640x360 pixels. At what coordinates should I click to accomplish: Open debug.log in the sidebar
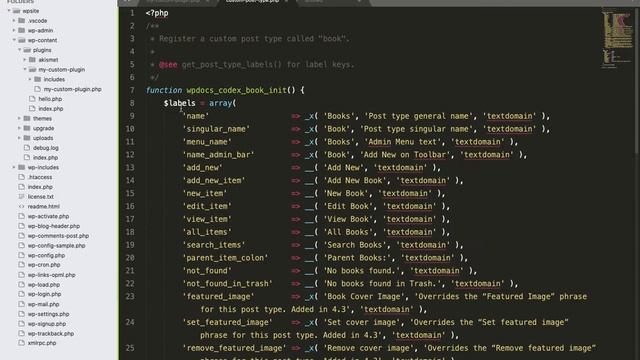pyautogui.click(x=46, y=148)
